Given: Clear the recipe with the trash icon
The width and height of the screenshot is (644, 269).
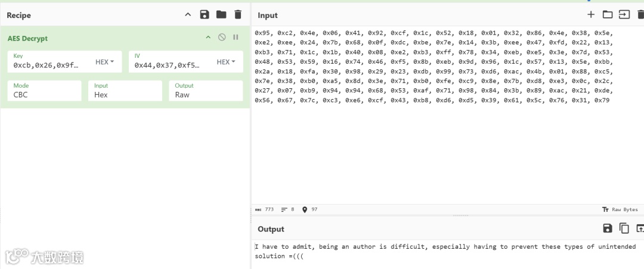Looking at the screenshot, I should (x=238, y=15).
